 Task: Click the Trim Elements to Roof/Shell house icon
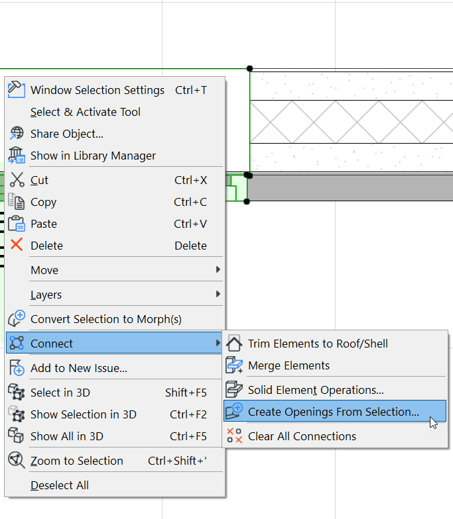tap(234, 343)
